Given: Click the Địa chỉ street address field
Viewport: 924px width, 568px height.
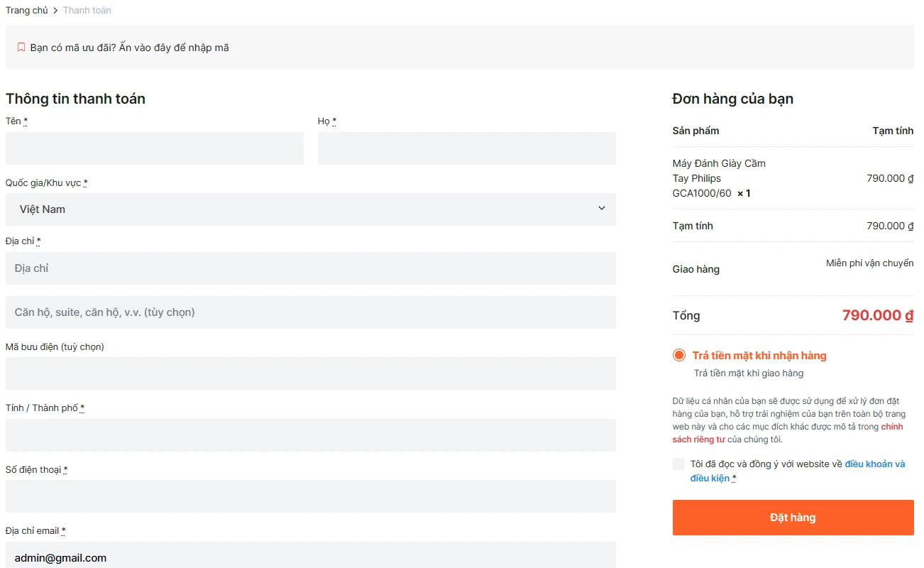Looking at the screenshot, I should tap(310, 268).
